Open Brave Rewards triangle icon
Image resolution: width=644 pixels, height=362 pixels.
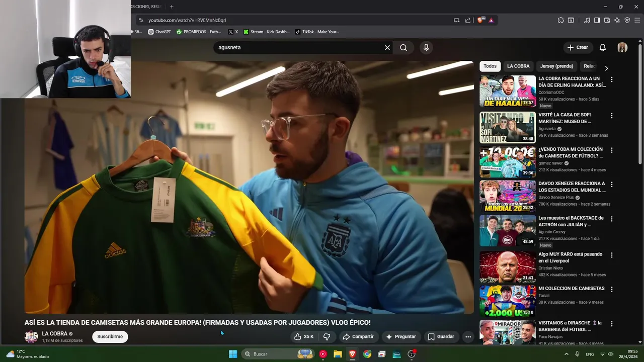pos(491,20)
